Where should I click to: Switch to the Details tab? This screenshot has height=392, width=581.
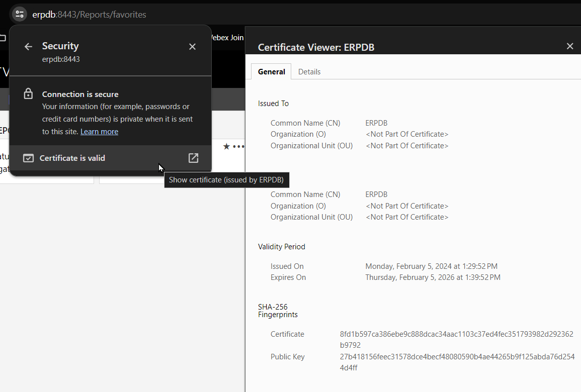(309, 72)
